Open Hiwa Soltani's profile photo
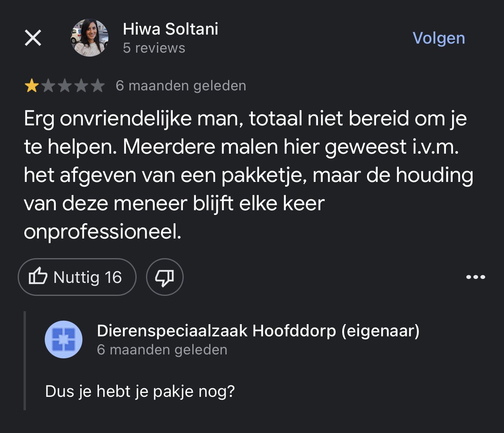The height and width of the screenshot is (433, 504). coord(89,38)
